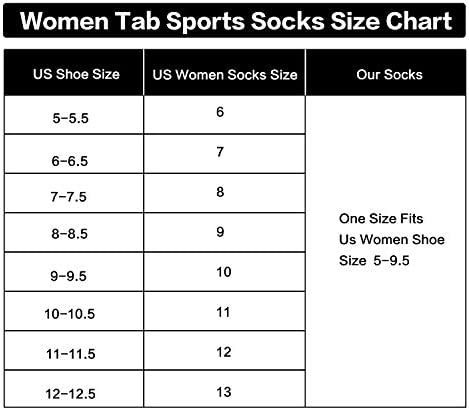Select the US Women Socks Size header

(x=225, y=72)
